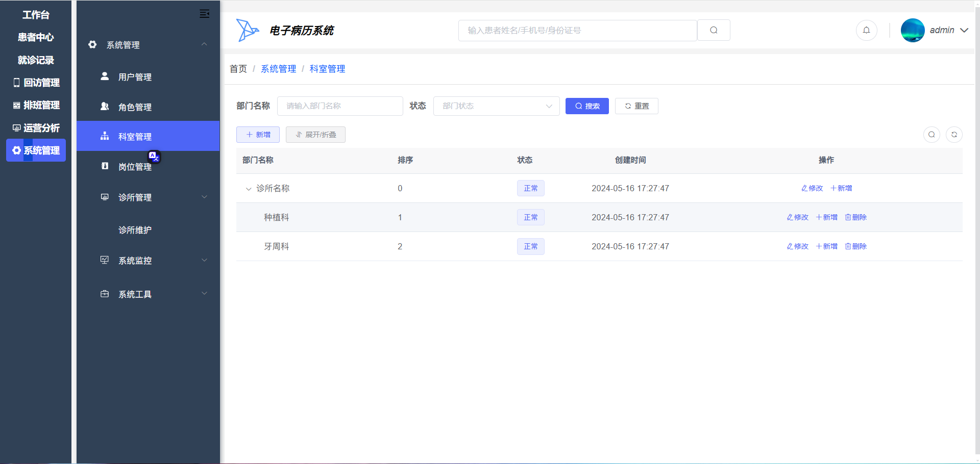Screen dimensions: 980x464
Task: Click the 角色管理 icon
Action: pos(105,107)
